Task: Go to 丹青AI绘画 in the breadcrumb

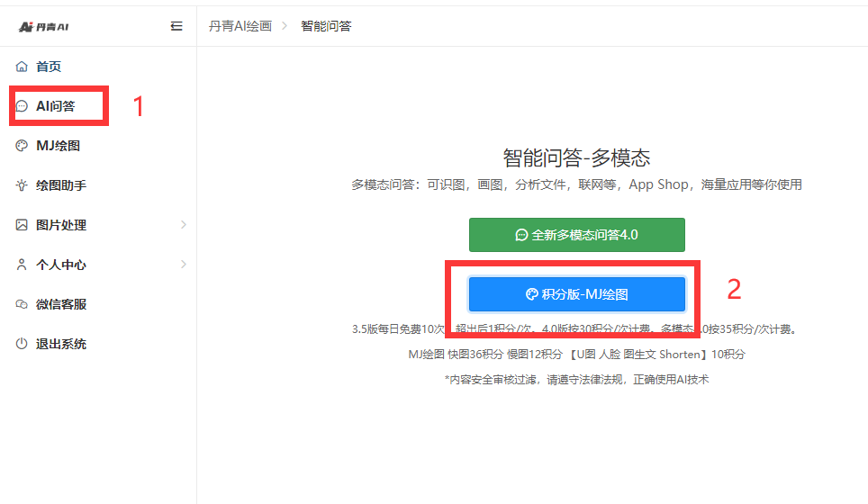Action: 240,26
